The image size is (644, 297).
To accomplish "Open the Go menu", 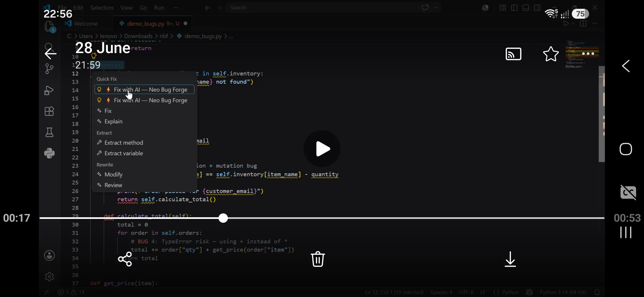I will (x=143, y=8).
